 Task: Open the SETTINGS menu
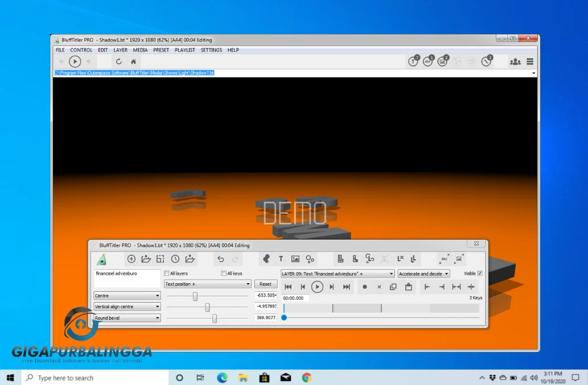pyautogui.click(x=211, y=50)
